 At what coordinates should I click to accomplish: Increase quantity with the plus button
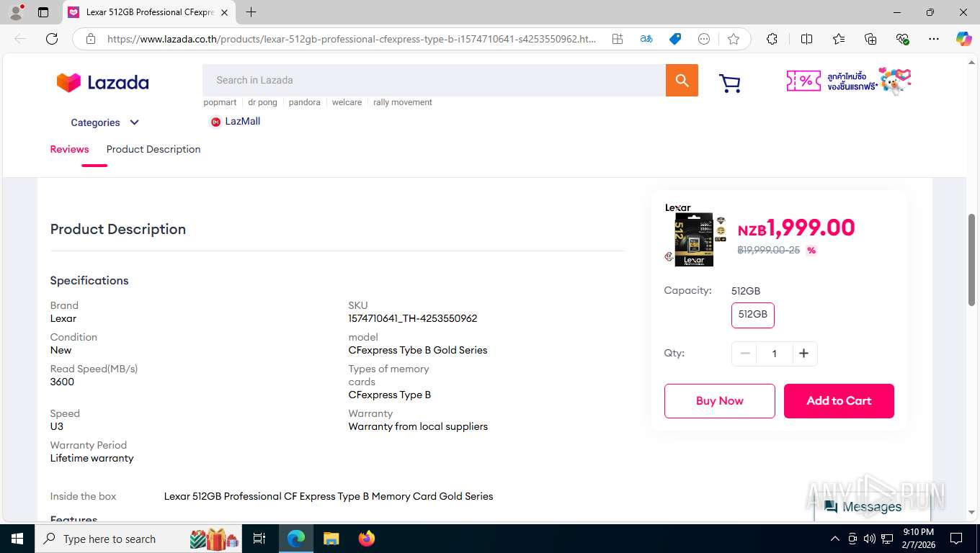pyautogui.click(x=804, y=354)
